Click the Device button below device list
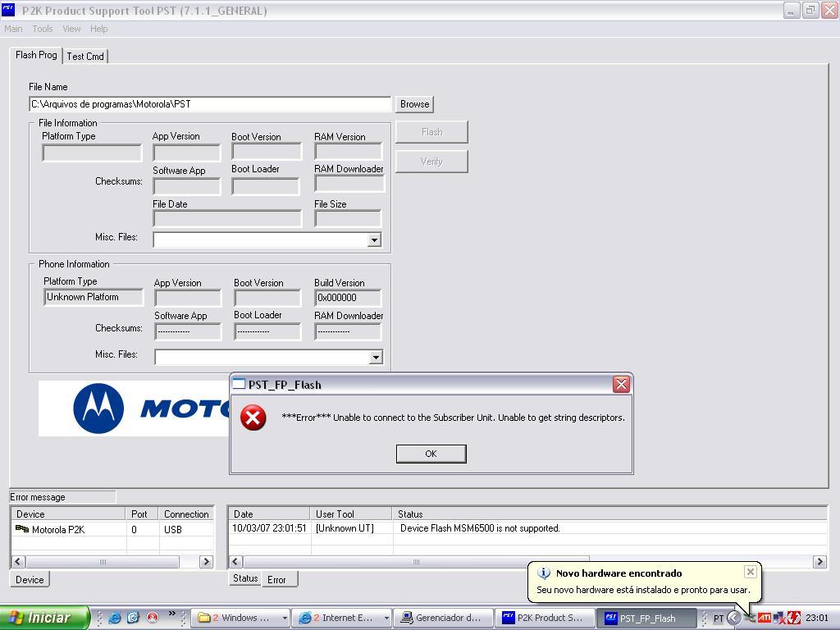The image size is (840, 630). click(30, 580)
